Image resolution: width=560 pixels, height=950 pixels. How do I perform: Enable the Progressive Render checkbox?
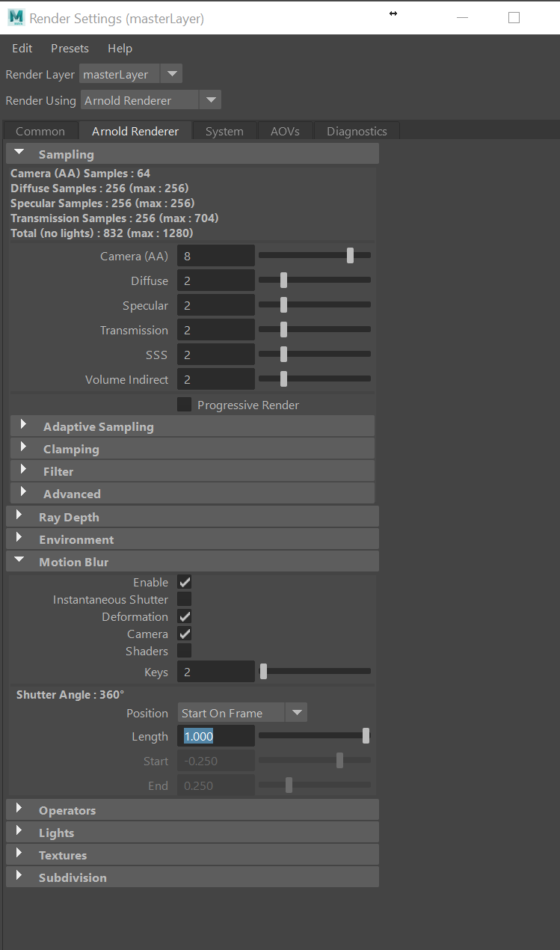(184, 405)
